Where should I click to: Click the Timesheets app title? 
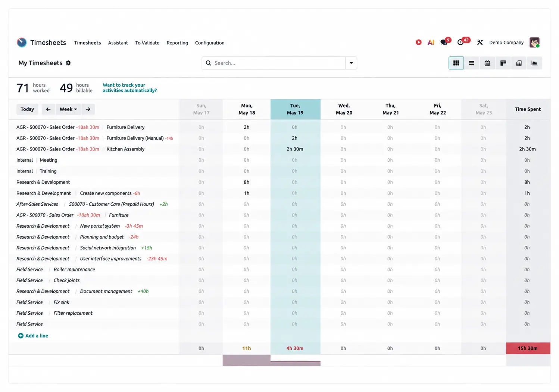click(48, 43)
